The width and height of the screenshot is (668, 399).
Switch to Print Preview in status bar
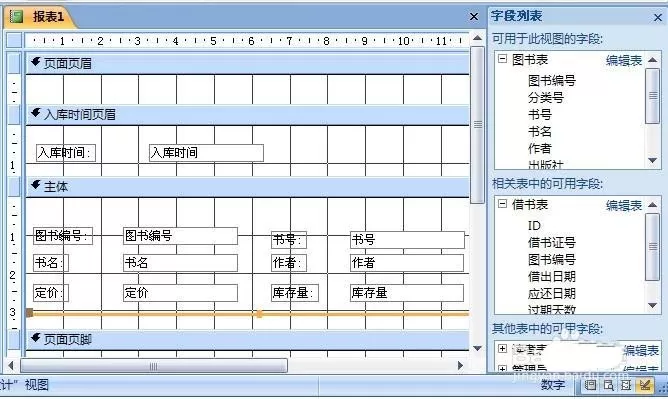pos(608,385)
